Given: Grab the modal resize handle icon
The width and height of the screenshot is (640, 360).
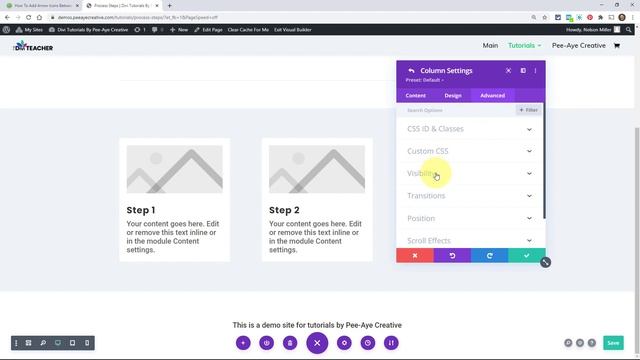Looking at the screenshot, I should pyautogui.click(x=545, y=262).
